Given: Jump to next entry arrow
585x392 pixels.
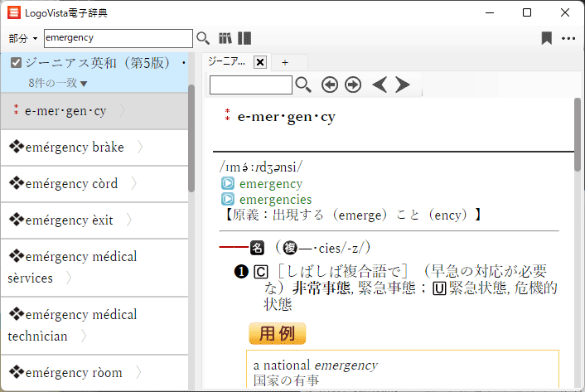Looking at the screenshot, I should click(403, 85).
